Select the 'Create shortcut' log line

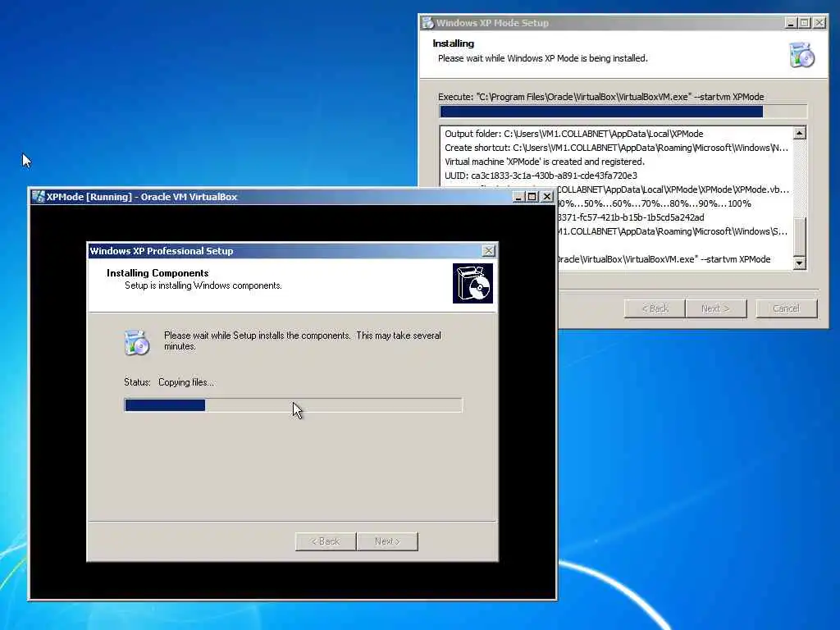coord(616,148)
